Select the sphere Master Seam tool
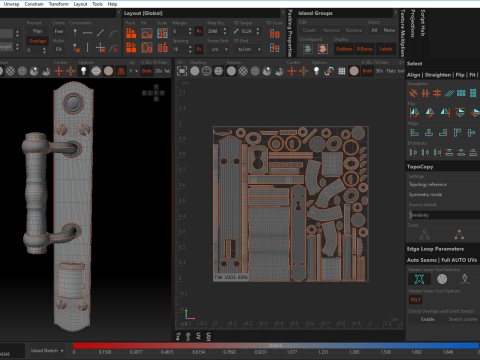This screenshot has height=360, width=480. (x=442, y=279)
